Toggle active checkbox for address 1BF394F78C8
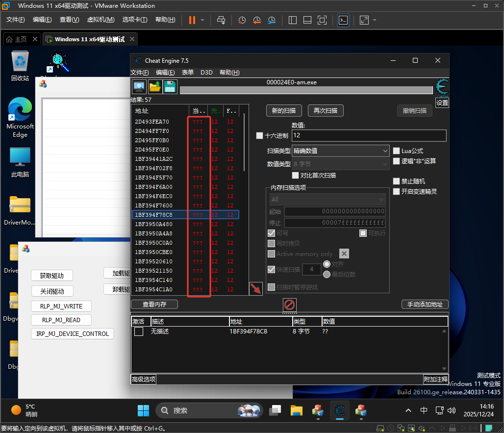 click(139, 331)
